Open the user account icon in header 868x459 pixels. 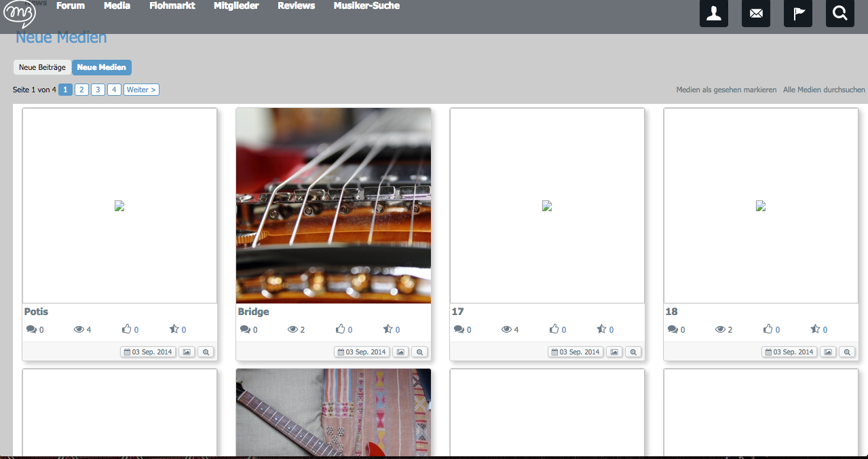tap(714, 14)
